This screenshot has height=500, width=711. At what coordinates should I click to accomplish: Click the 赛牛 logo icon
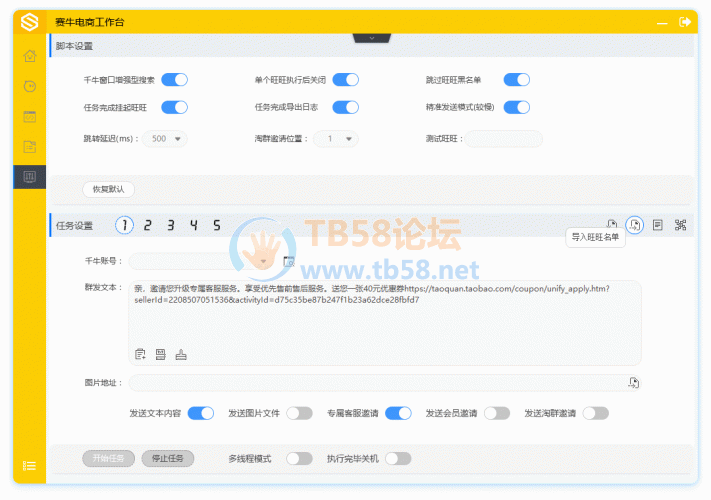tap(29, 22)
